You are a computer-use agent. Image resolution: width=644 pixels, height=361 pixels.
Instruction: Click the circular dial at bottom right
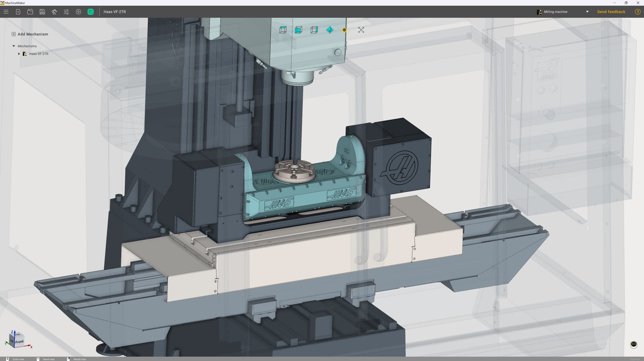click(633, 344)
